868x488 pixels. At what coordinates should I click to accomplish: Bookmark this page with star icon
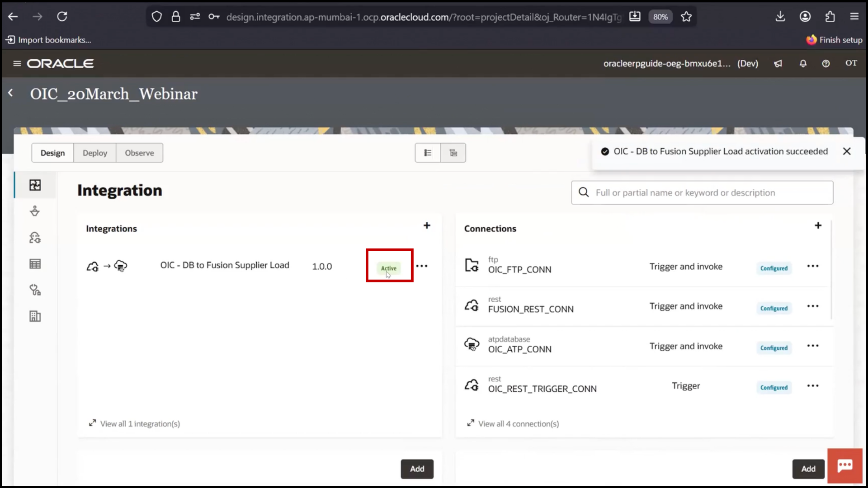click(686, 17)
